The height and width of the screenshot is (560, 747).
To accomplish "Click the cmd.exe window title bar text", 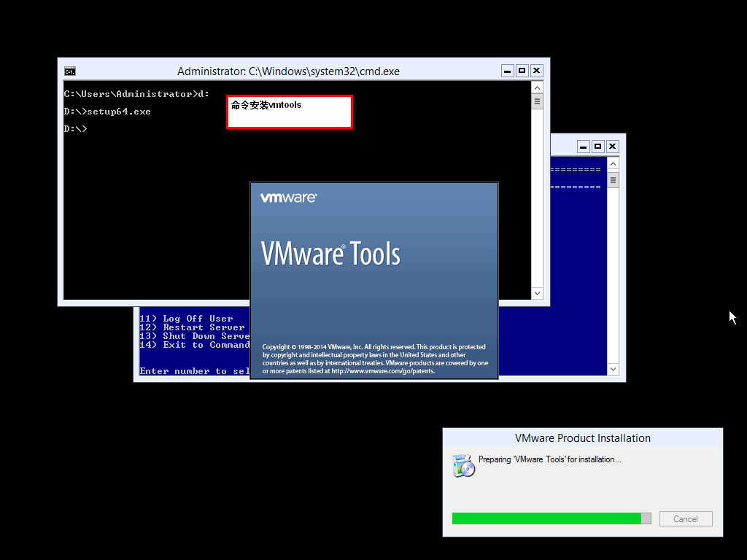I will [x=288, y=71].
